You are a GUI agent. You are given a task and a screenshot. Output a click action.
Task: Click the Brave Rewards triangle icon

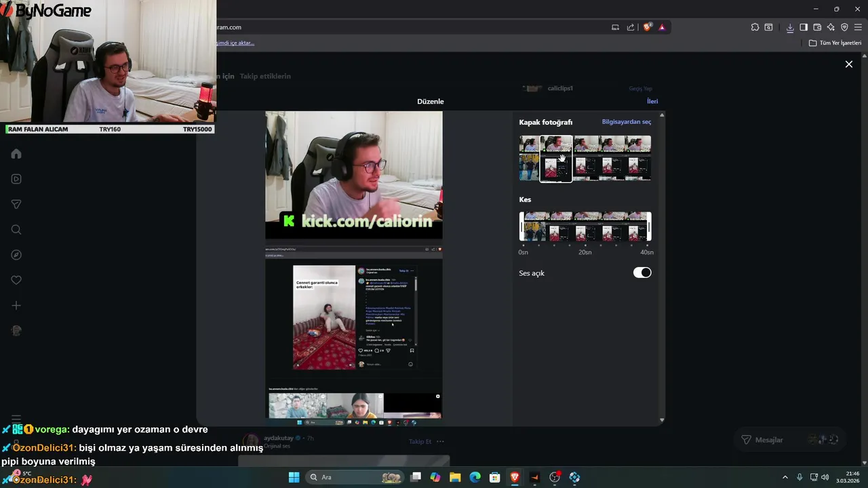point(662,27)
